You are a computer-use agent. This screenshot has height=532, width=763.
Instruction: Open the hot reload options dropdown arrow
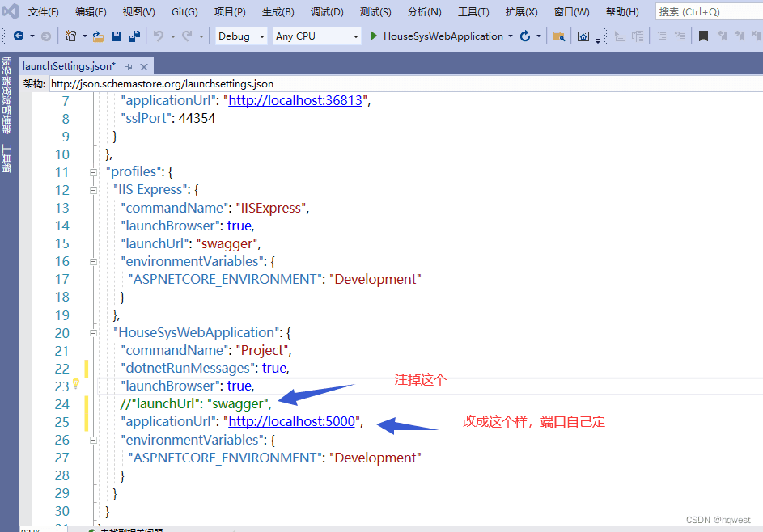[x=539, y=36]
